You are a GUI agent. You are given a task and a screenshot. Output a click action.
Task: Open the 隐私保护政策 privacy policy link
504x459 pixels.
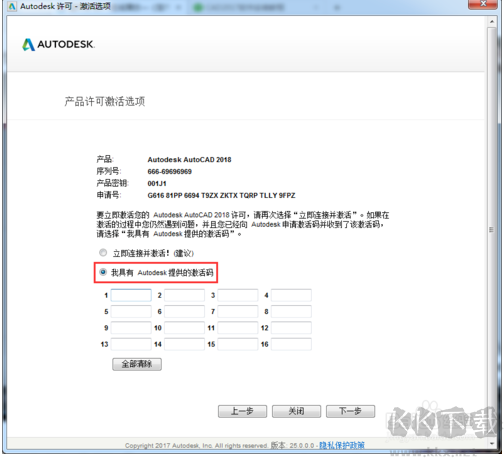[x=342, y=445]
